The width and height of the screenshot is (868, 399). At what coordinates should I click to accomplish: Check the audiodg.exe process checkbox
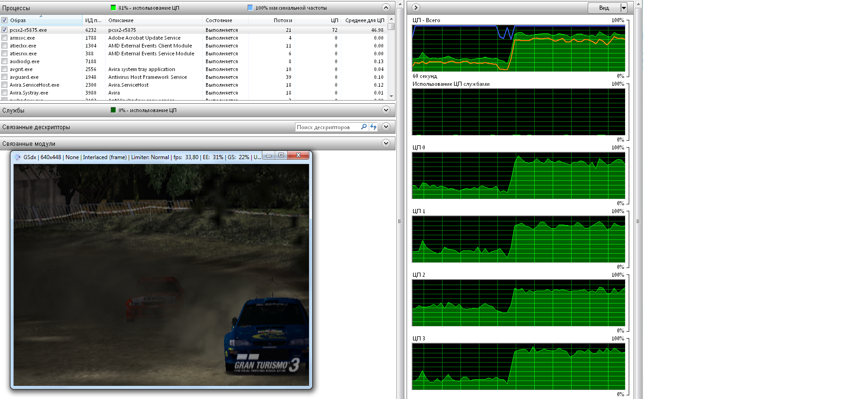[5, 61]
